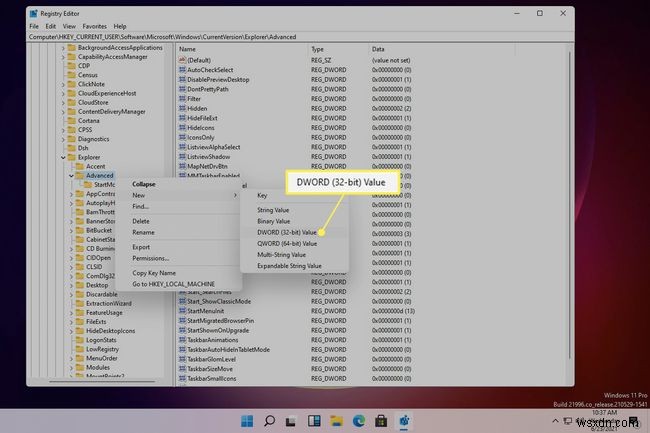Click the CloudStore folder icon
Image resolution: width=650 pixels, height=433 pixels.
pyautogui.click(x=71, y=102)
